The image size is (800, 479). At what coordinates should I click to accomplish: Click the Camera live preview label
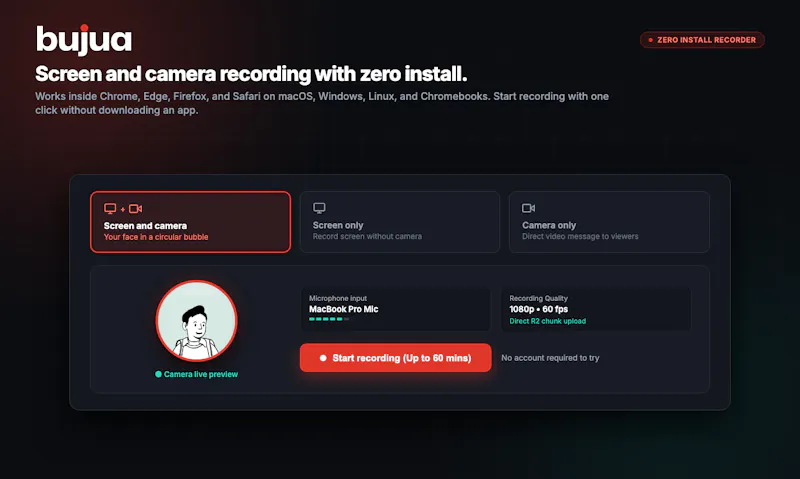point(201,374)
